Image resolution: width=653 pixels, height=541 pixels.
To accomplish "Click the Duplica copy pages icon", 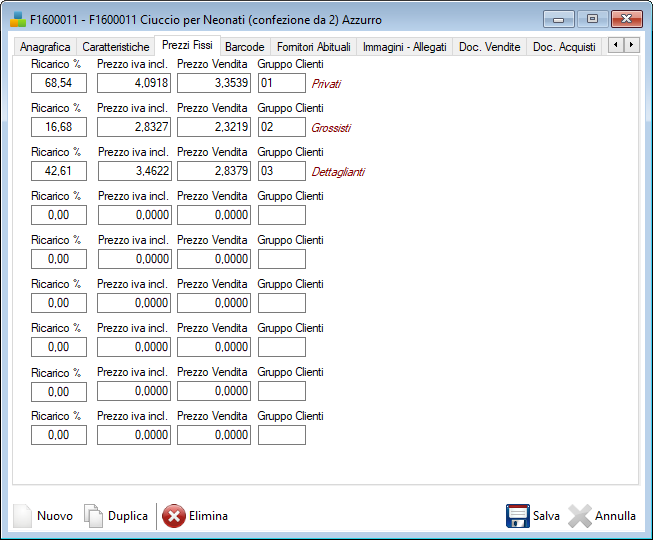I will click(x=93, y=516).
